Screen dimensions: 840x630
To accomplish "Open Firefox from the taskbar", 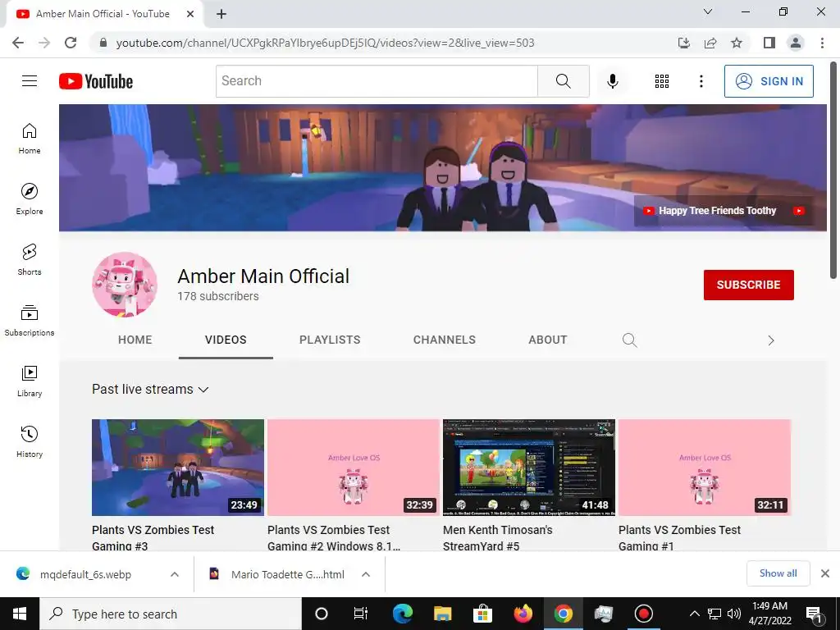I will click(x=523, y=614).
